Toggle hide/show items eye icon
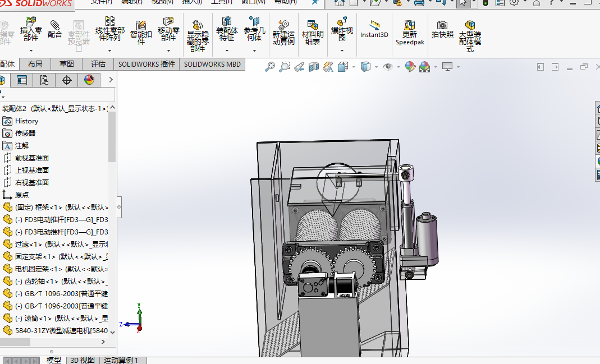This screenshot has width=600, height=364. click(387, 67)
